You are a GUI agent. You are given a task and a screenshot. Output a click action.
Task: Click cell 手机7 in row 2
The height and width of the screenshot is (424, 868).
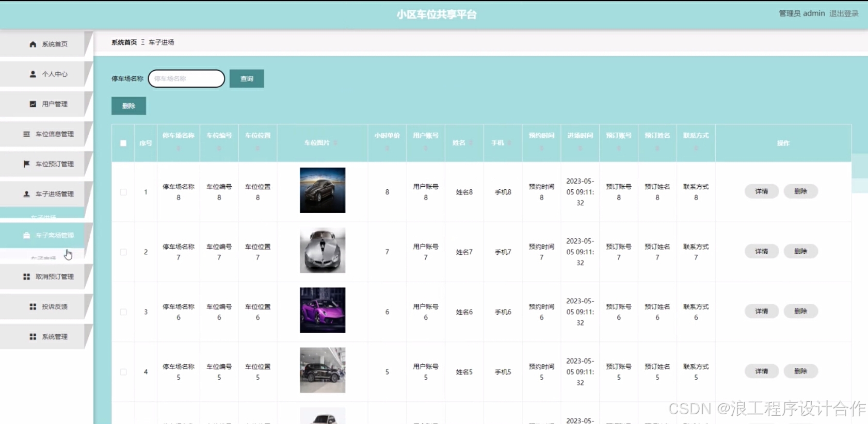pyautogui.click(x=503, y=252)
